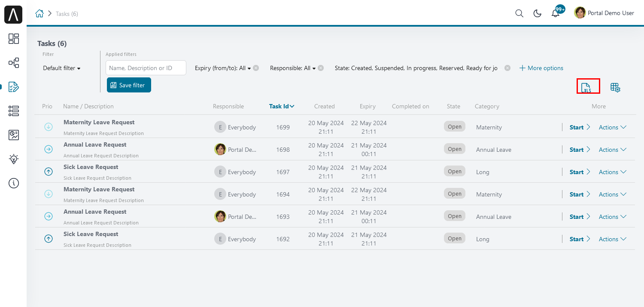Screen dimensions: 644x307
Task: Open State filter options
Action: 416,68
